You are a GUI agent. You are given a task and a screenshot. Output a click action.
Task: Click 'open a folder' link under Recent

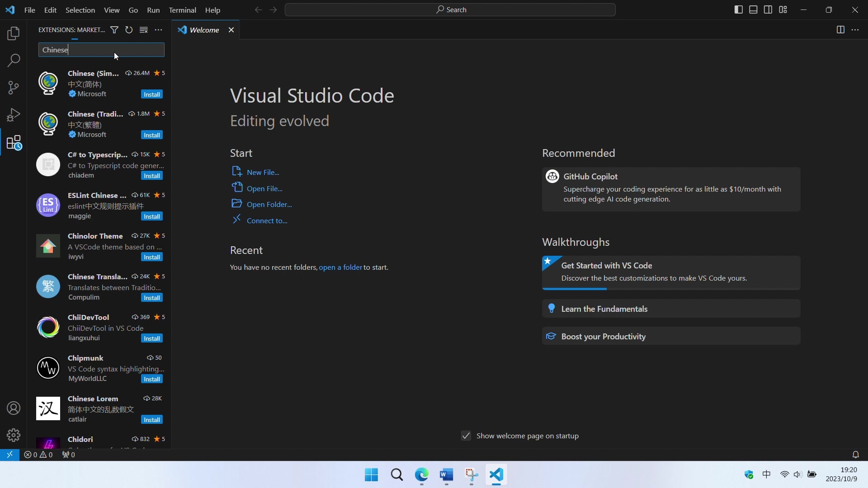point(340,267)
